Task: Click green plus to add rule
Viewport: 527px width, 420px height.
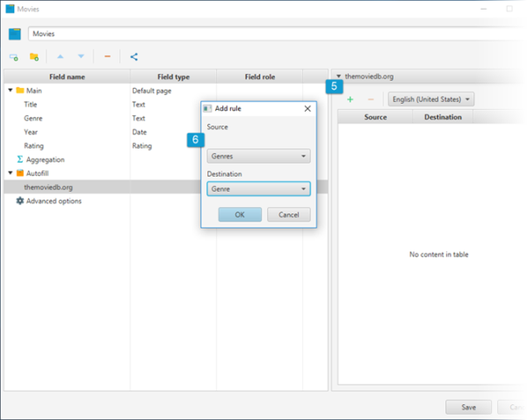Action: (x=350, y=99)
